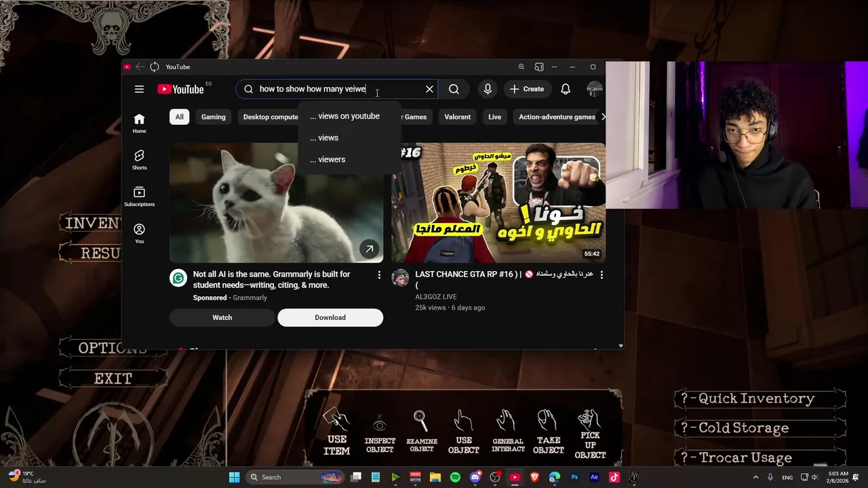This screenshot has height=488, width=868.
Task: Select the All filter chip
Action: (179, 117)
